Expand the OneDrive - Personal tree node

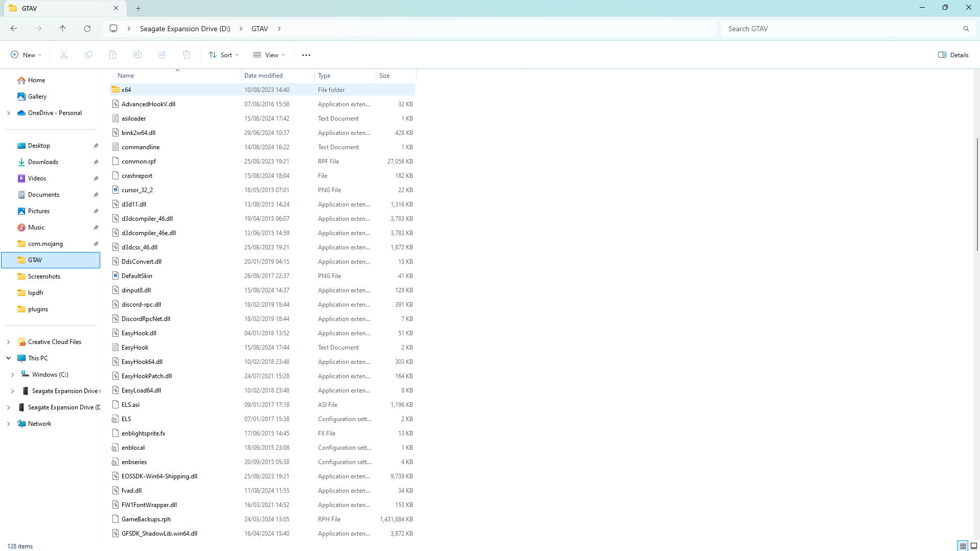(x=9, y=113)
